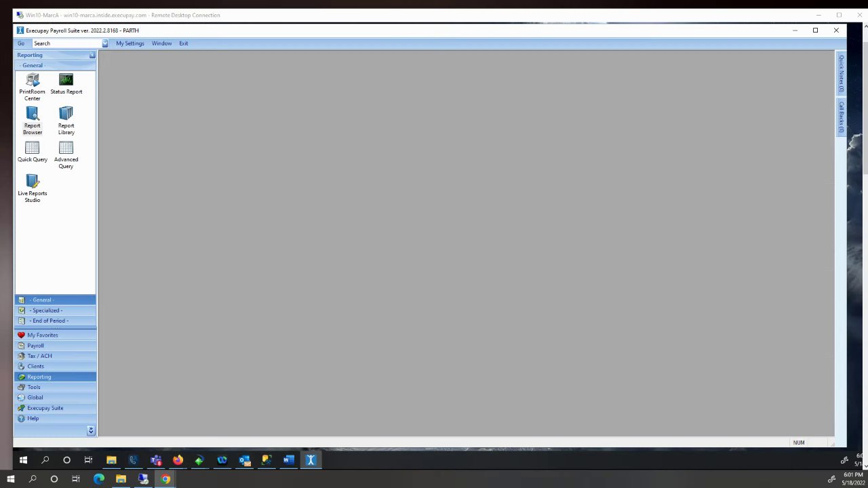Open the Tools module
This screenshot has height=488, width=868.
55,387
